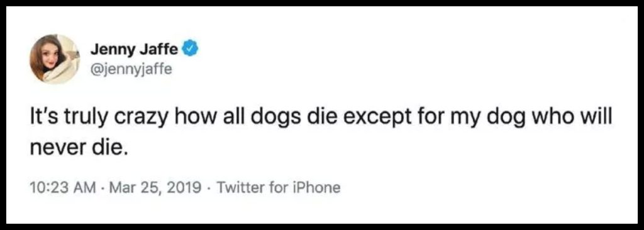Open Jenny Jaffe's profile picture
This screenshot has width=644, height=230.
pos(55,60)
